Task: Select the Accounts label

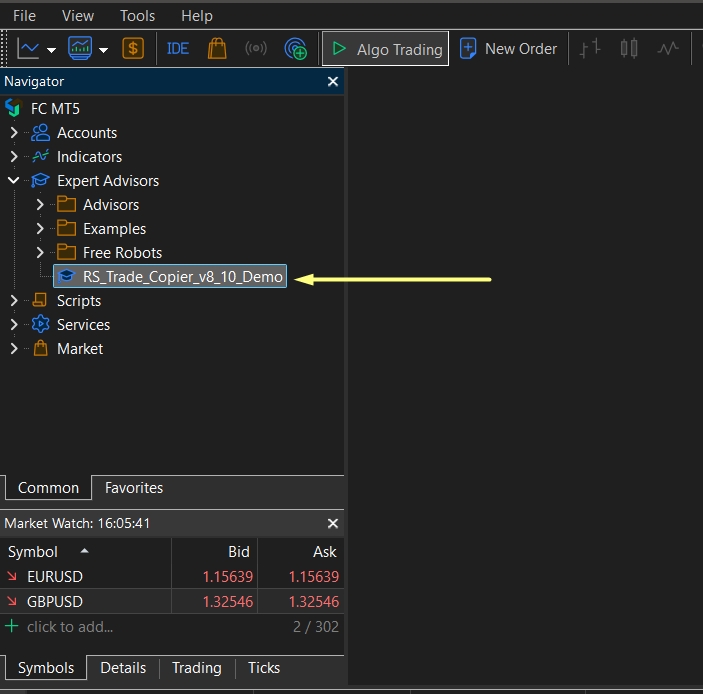Action: (x=87, y=133)
